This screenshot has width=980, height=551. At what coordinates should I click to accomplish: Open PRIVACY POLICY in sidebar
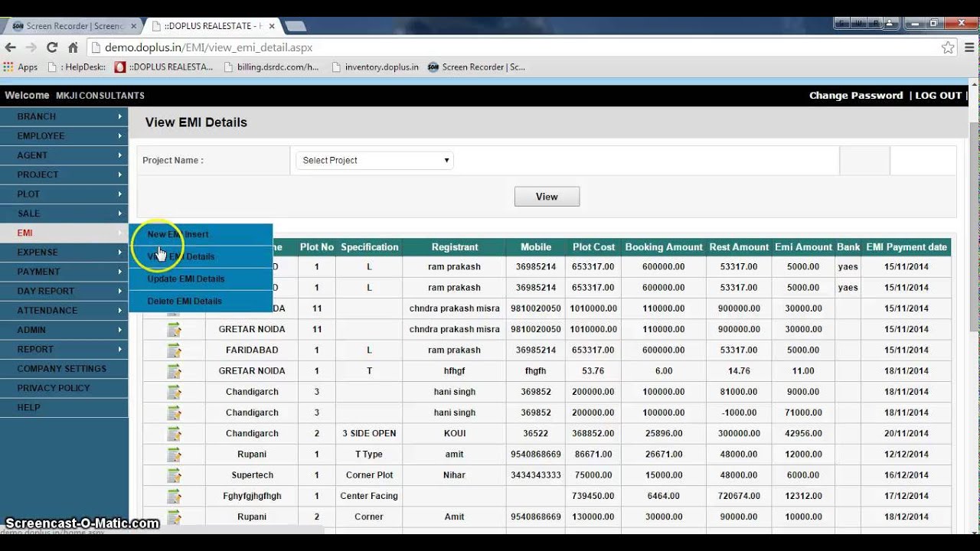(x=64, y=388)
